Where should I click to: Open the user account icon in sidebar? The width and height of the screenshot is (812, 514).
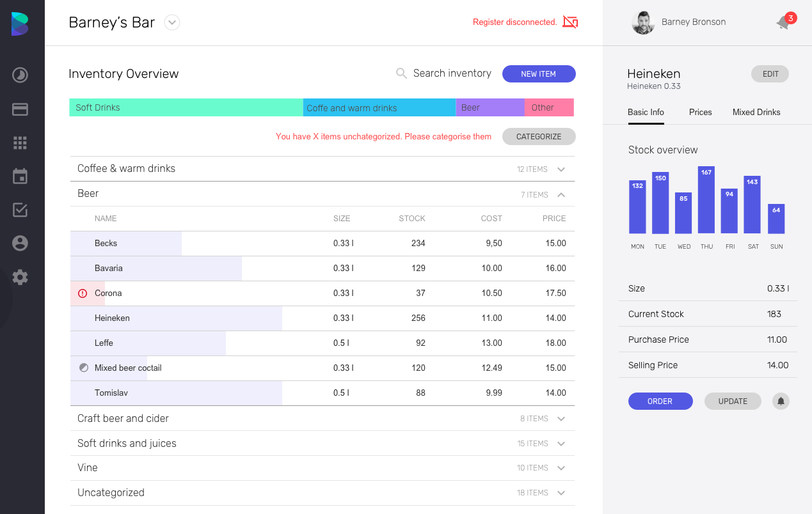click(x=20, y=243)
